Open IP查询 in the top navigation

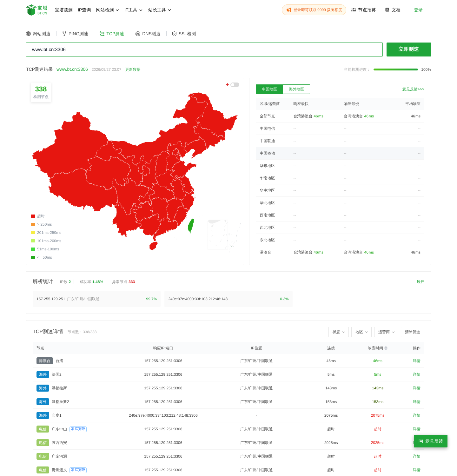click(84, 10)
